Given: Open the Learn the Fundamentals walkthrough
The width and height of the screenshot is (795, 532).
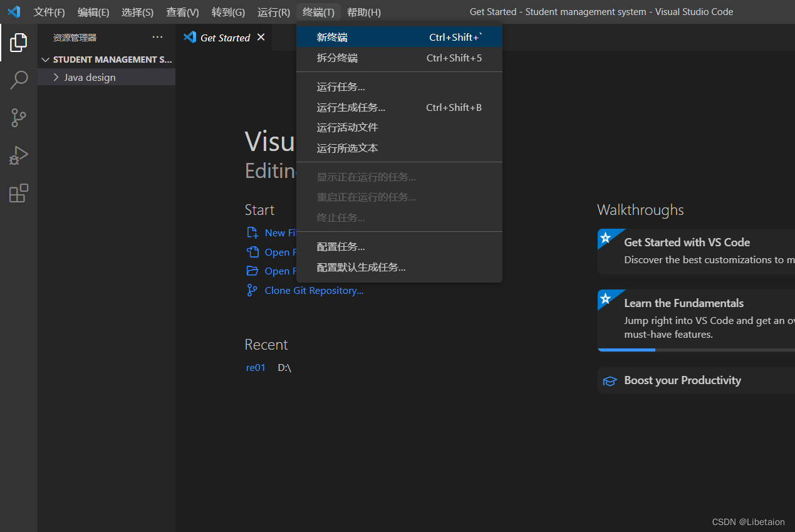Looking at the screenshot, I should [x=696, y=320].
